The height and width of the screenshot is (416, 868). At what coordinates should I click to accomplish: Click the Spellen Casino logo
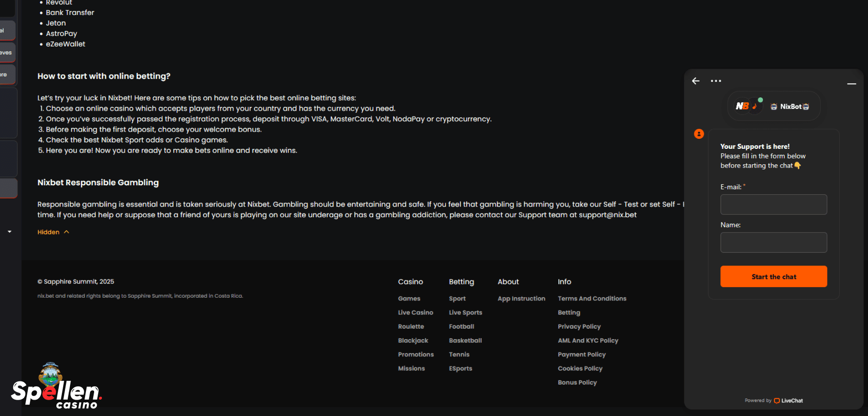tap(56, 386)
